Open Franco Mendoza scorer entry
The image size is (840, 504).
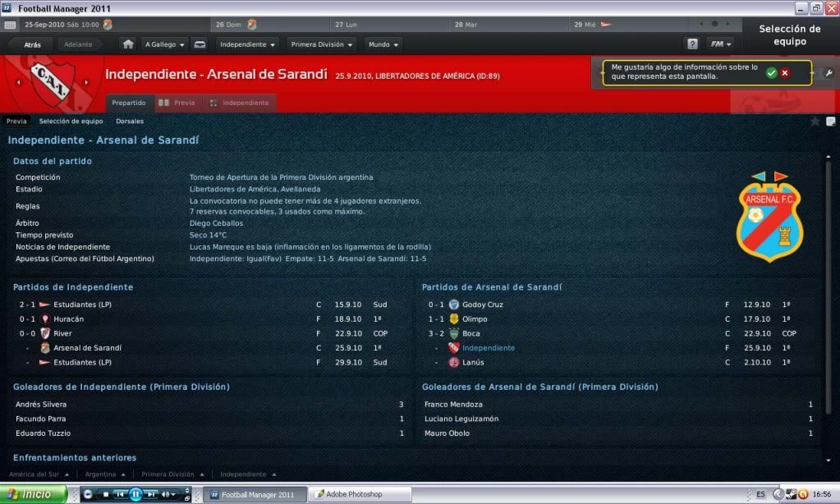[x=453, y=405]
